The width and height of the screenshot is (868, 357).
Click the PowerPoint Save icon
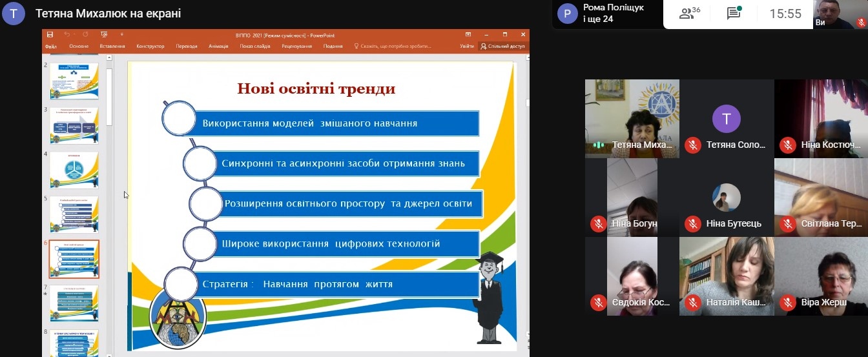[x=50, y=35]
